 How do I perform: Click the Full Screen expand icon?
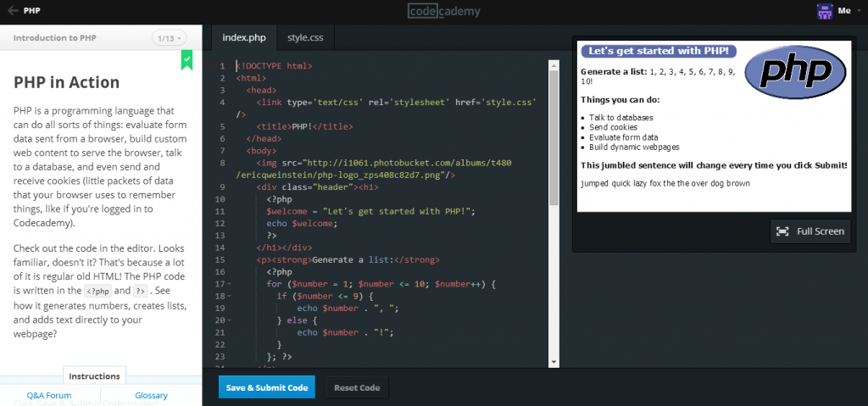[x=782, y=231]
